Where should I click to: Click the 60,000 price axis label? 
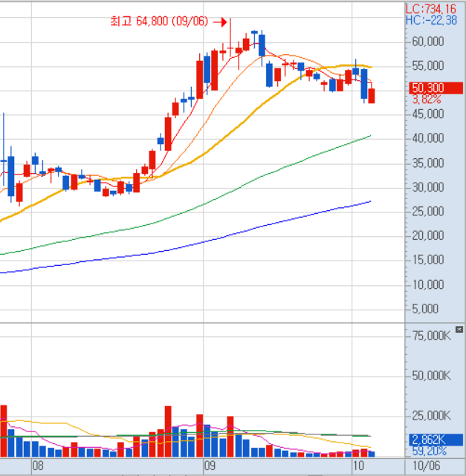(x=427, y=42)
